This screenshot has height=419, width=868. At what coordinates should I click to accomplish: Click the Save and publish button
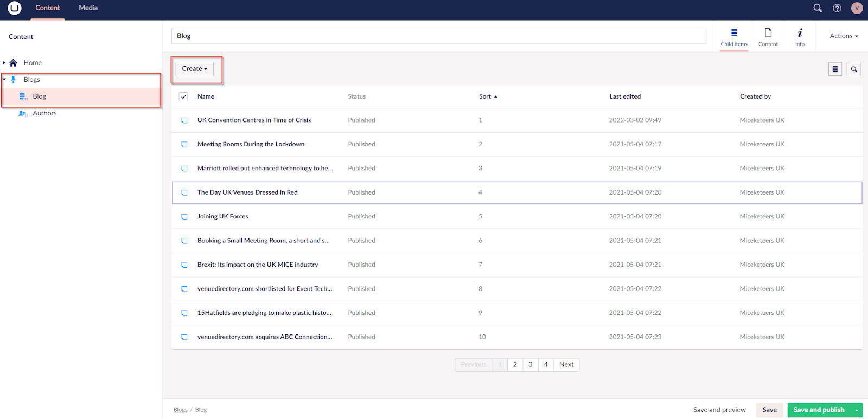click(x=819, y=410)
